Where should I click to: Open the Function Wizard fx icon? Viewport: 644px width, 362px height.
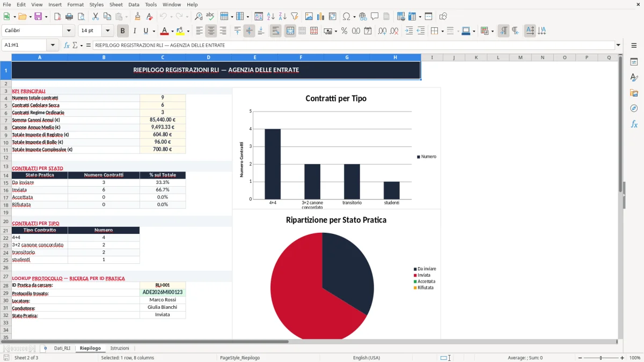(x=67, y=45)
